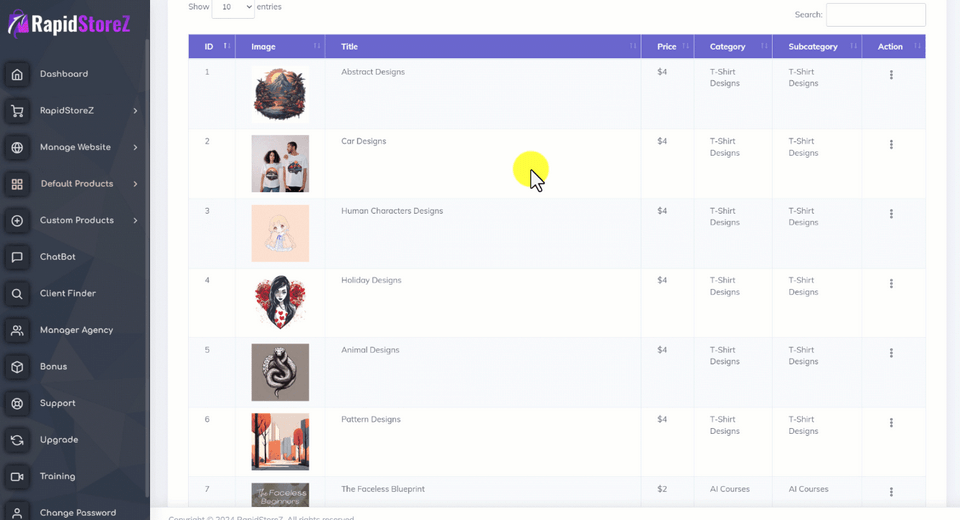Open the Support menu item

pos(58,404)
